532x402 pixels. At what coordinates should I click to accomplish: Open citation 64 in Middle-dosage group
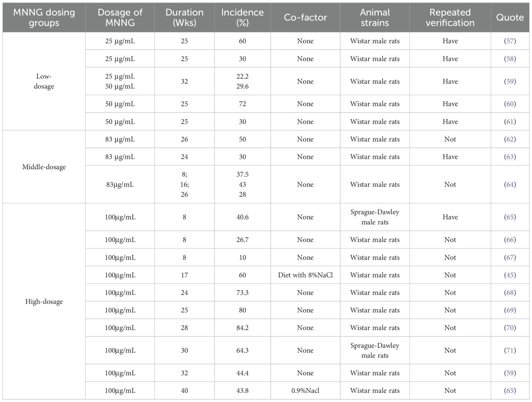510,185
